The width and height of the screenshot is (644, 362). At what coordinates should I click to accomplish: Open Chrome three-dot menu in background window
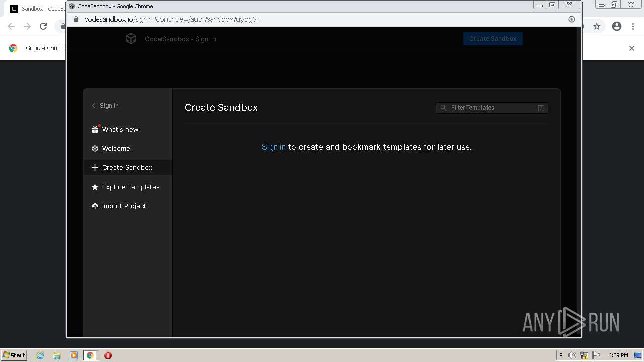(x=633, y=26)
